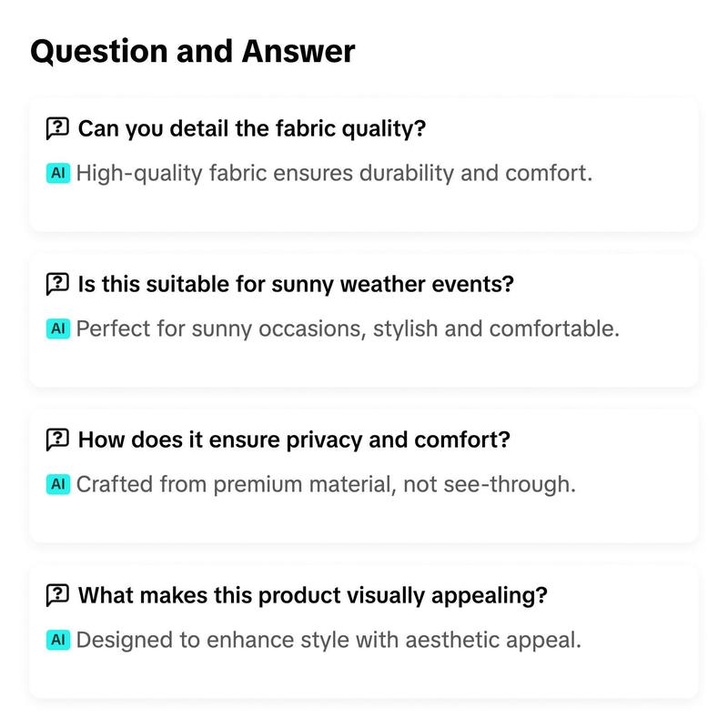728x728 pixels.
Task: Click the AI badge before High-quality fabric answer
Action: pyautogui.click(x=58, y=173)
